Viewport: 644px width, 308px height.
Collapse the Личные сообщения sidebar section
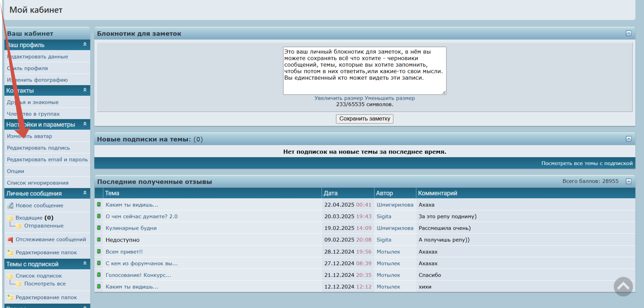[85, 193]
